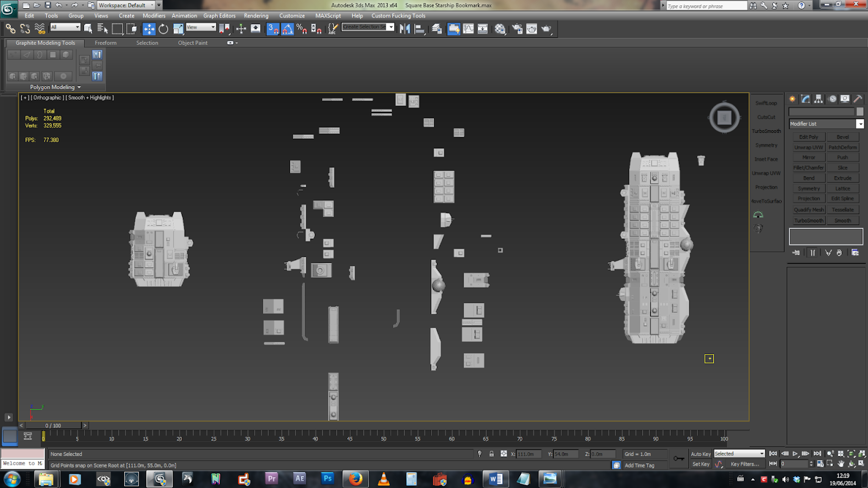Open Firefox from the Windows taskbar
The height and width of the screenshot is (488, 868).
[x=355, y=479]
